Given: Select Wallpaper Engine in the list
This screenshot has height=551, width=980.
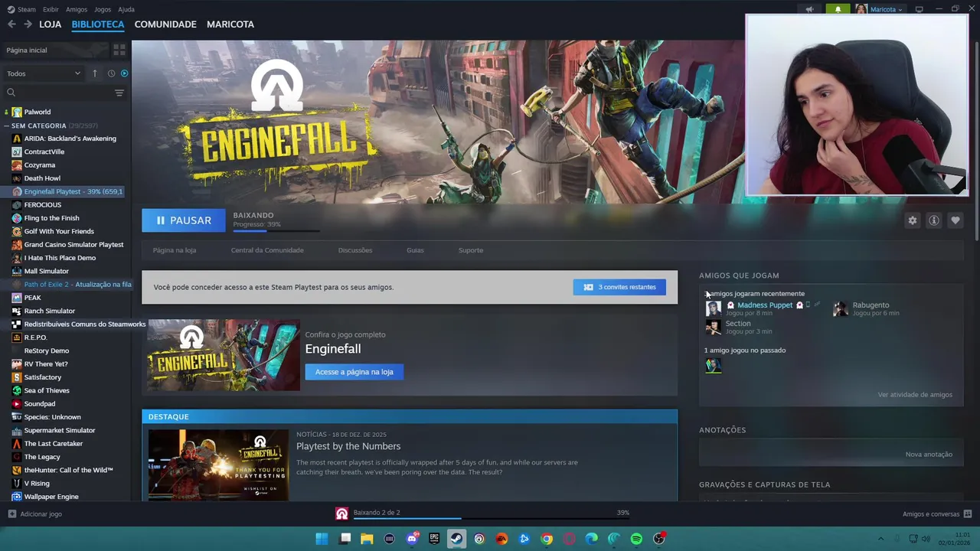Looking at the screenshot, I should click(x=51, y=497).
